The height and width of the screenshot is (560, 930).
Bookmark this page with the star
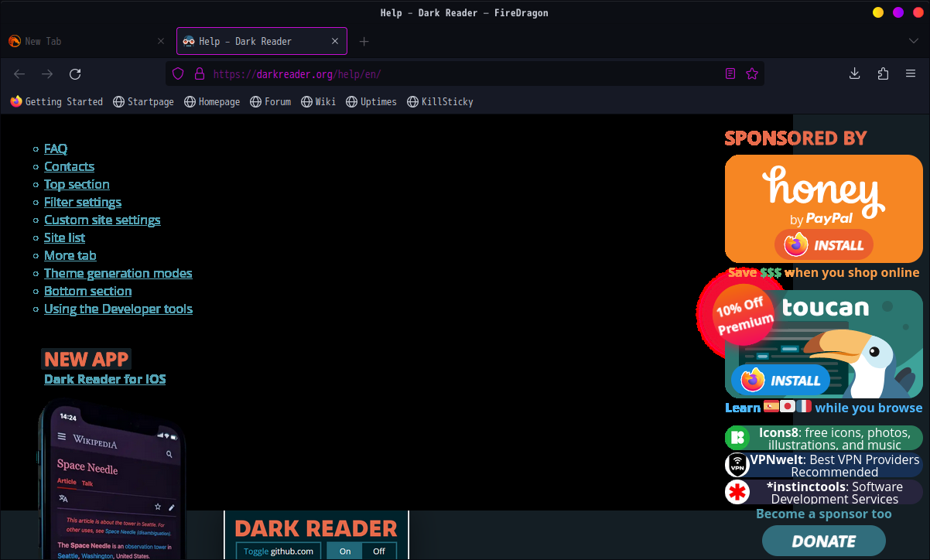click(x=752, y=74)
